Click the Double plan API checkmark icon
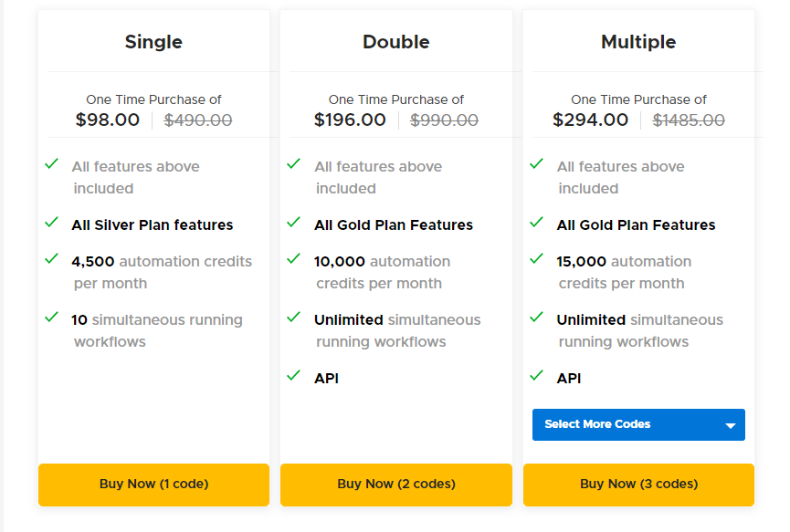 coord(294,376)
